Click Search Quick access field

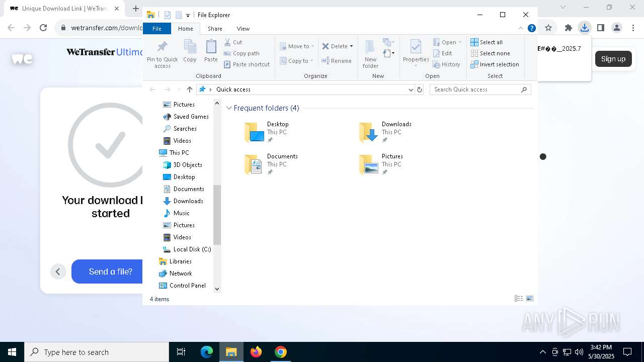[x=480, y=89]
